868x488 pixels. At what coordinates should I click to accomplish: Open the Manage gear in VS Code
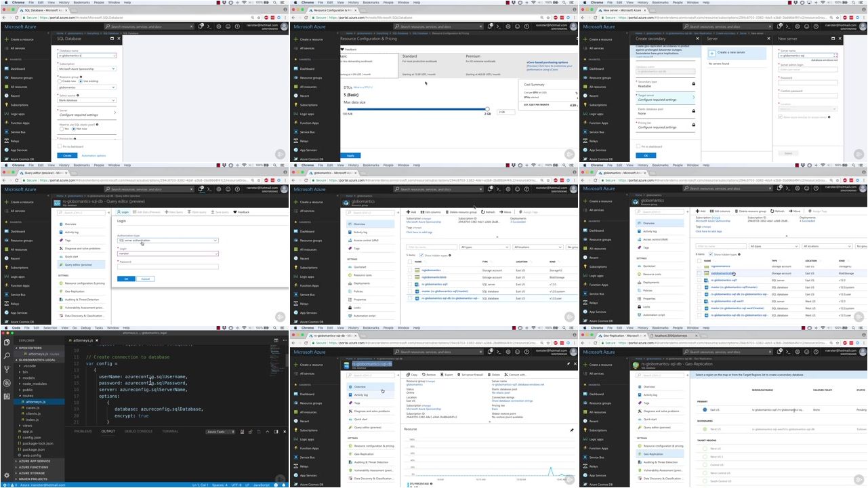click(7, 475)
